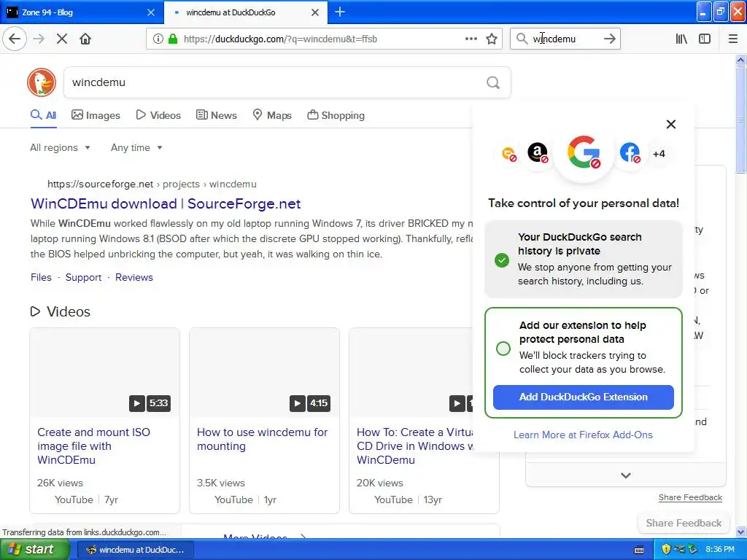Select the All results tab

43,115
